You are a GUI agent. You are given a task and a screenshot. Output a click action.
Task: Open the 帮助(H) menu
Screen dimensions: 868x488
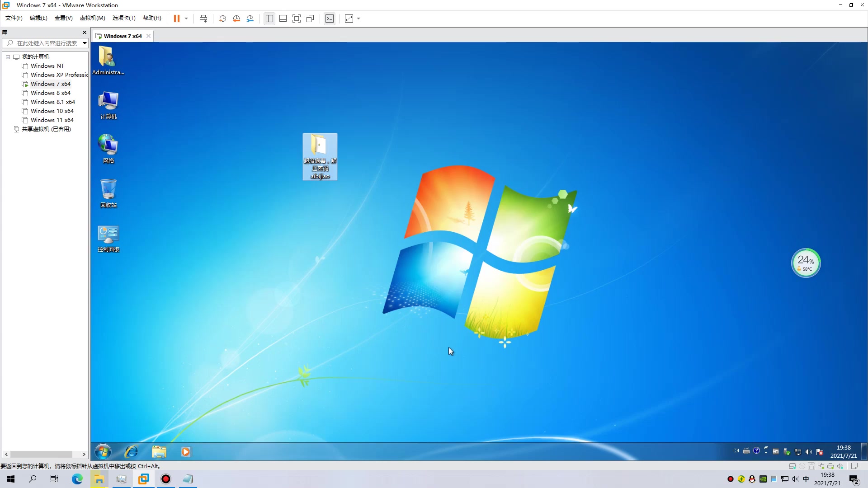pyautogui.click(x=152, y=18)
